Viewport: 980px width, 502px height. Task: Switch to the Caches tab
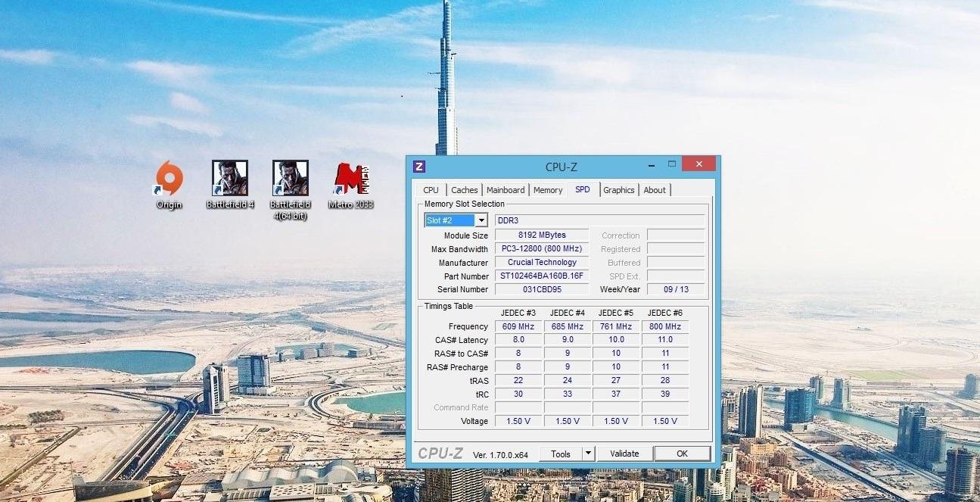click(x=465, y=190)
